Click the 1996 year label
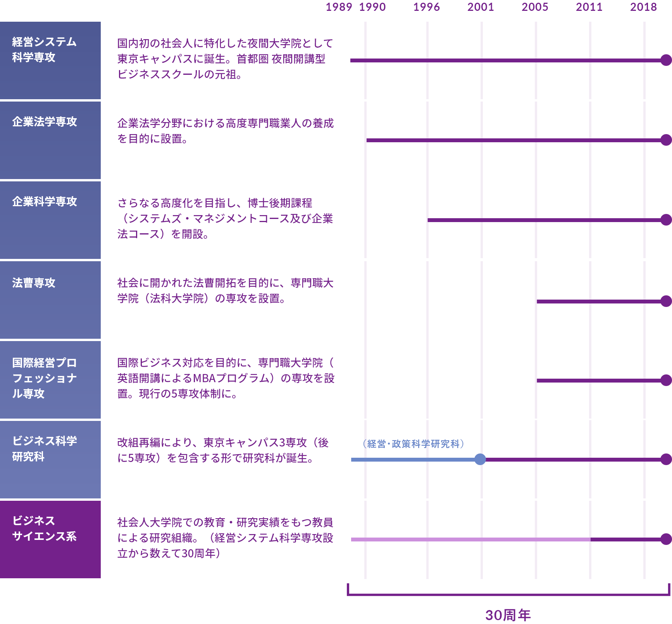Viewport: 672px width, 624px height. pos(427,7)
